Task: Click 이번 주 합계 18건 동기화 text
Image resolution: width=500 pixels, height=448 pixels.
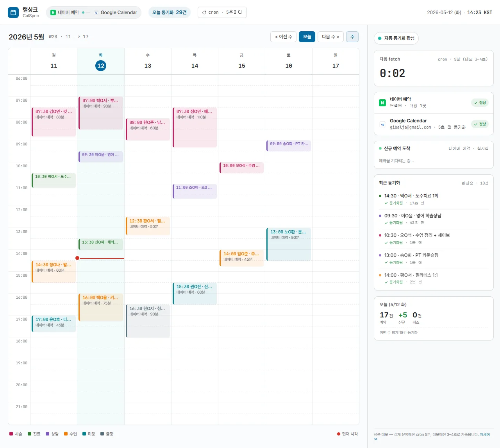Action: pos(398,332)
